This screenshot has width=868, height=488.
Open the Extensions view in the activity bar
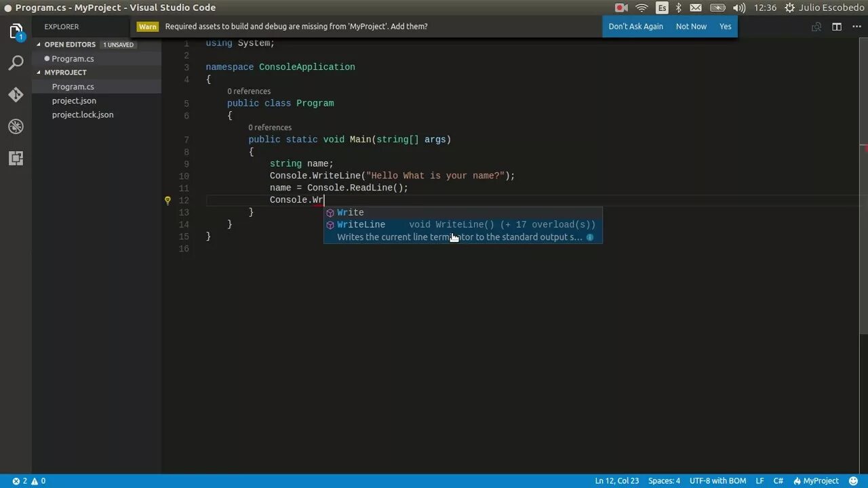tap(16, 158)
